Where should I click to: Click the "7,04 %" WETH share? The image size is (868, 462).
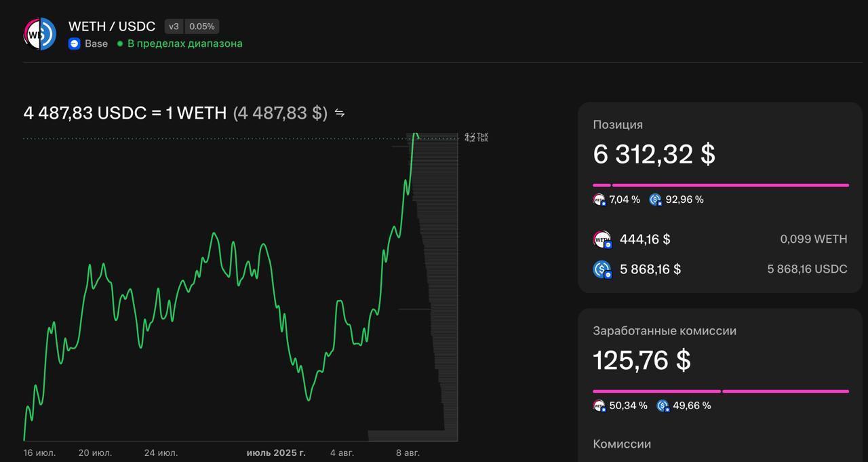[x=625, y=199]
